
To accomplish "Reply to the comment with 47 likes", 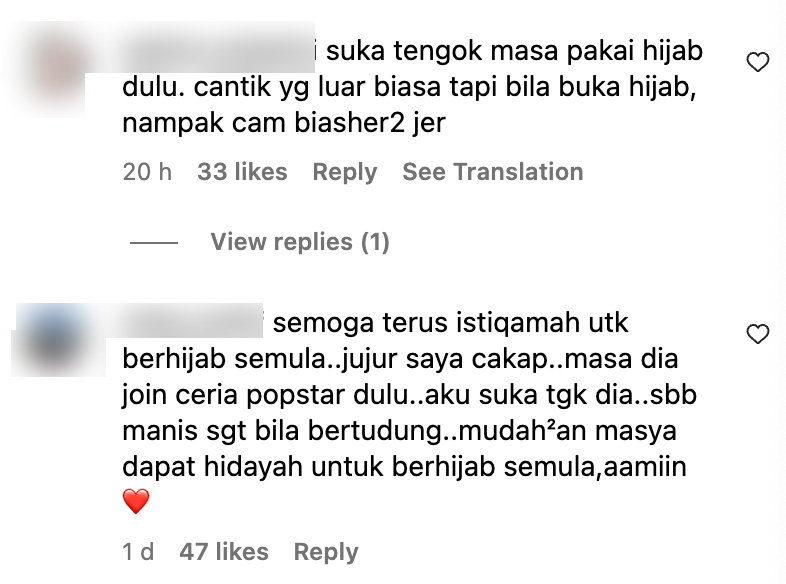I will [x=326, y=552].
